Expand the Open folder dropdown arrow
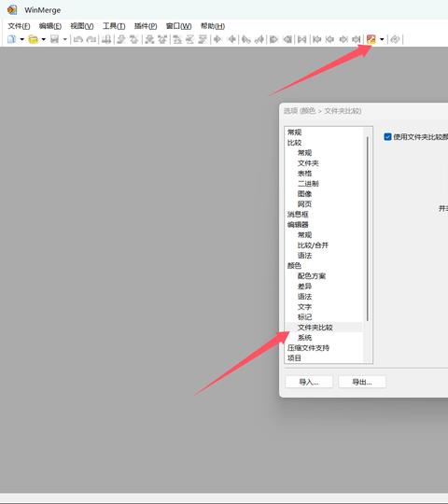Viewport: 448px width, 504px height. tap(43, 39)
